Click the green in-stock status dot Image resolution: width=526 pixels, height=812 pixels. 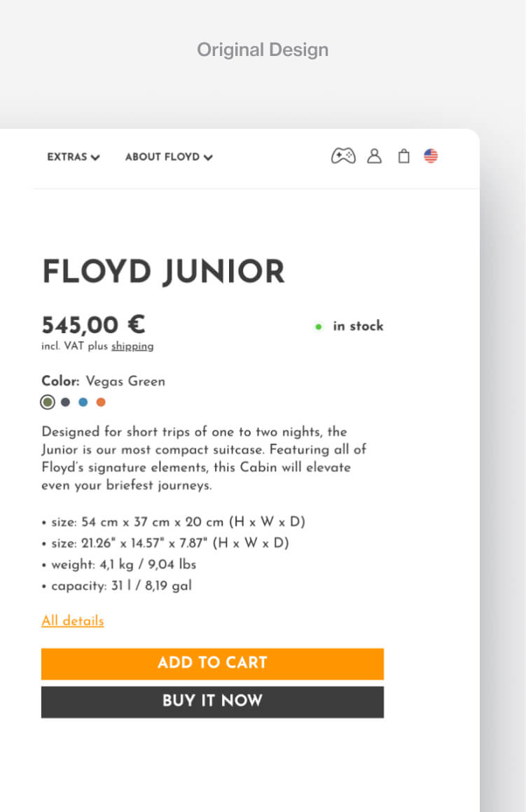point(319,326)
